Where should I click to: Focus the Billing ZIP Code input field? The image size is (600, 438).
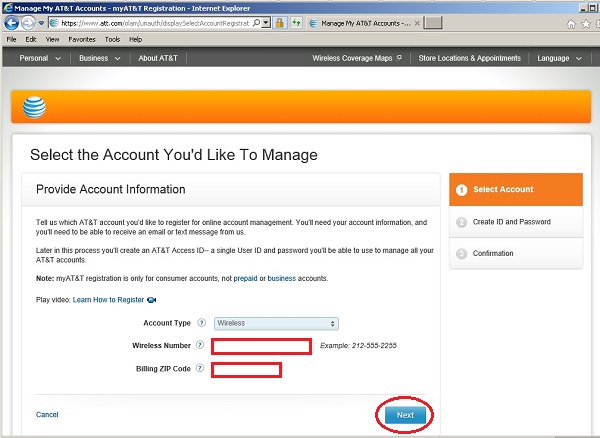coord(246,370)
